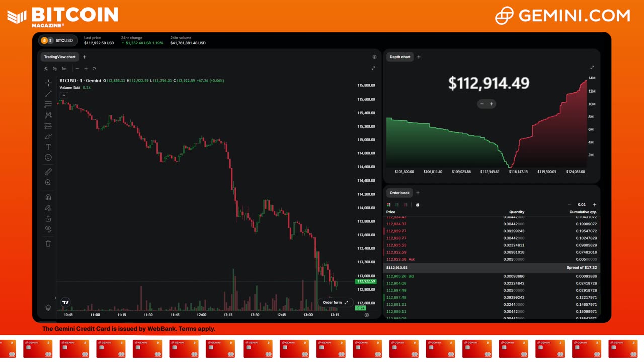Activate the zoom in tool

[48, 183]
